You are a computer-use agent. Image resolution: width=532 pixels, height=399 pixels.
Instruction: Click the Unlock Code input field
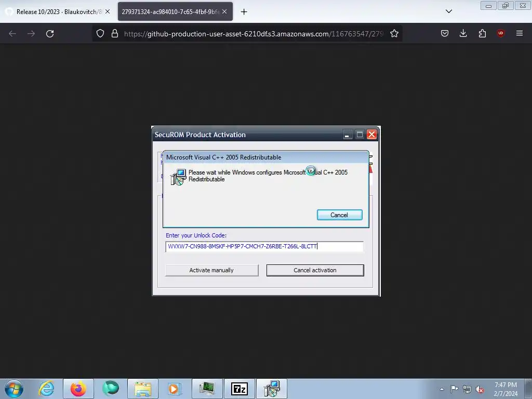(x=264, y=247)
